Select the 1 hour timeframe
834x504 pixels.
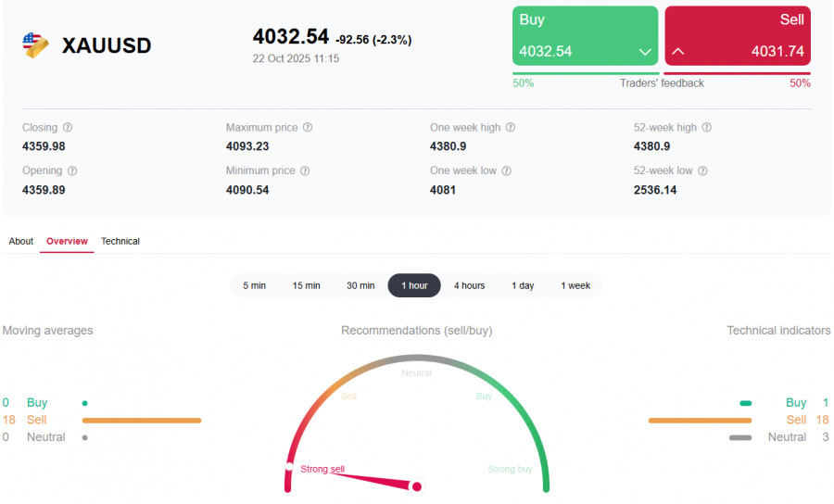[x=414, y=285]
